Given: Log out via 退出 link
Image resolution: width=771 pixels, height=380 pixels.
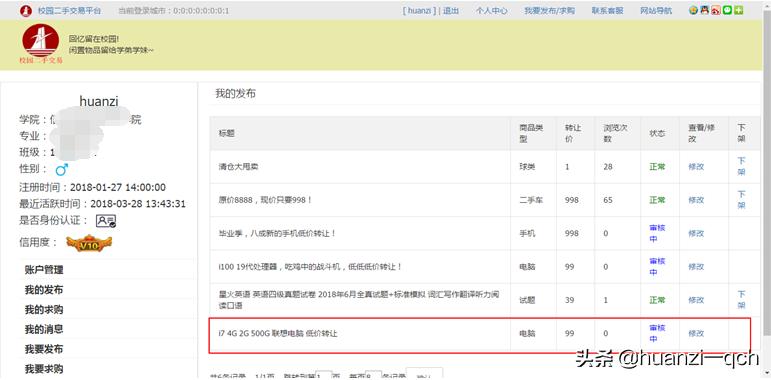Looking at the screenshot, I should pos(450,10).
